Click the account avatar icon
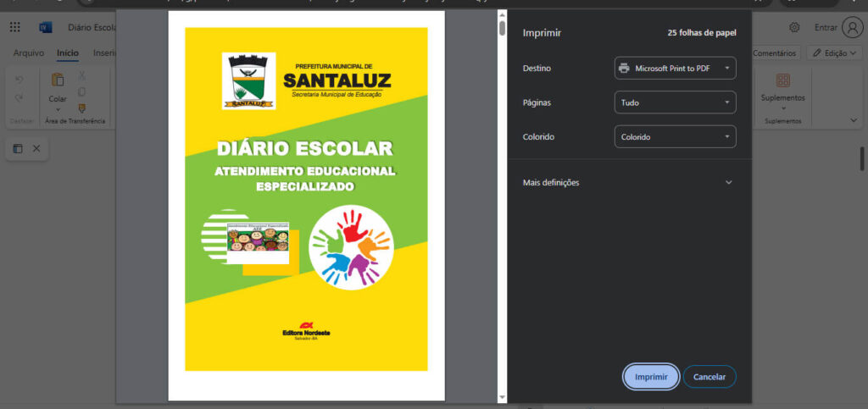Viewport: 868px width, 409px height. 852,28
